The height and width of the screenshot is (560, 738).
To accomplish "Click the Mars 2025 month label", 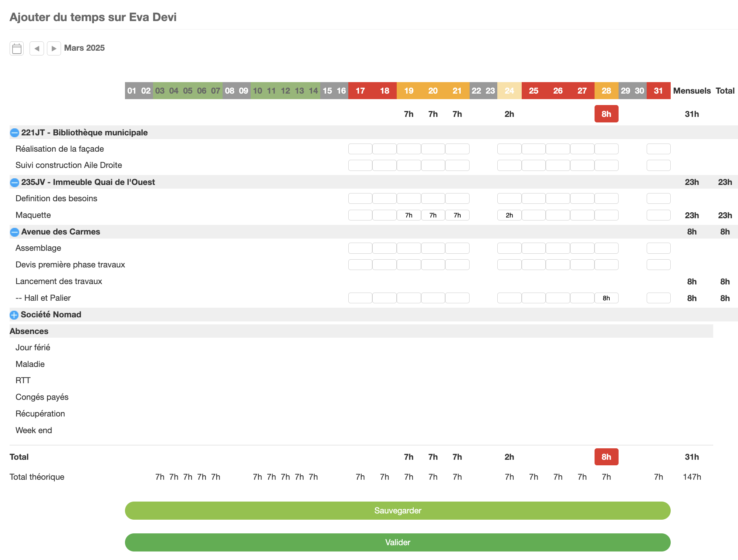I will (84, 48).
